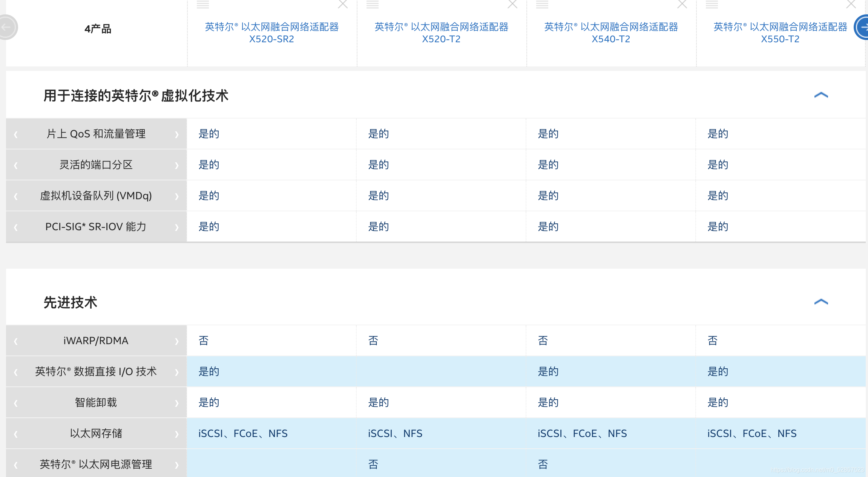Click the 用于连接的英特尔虚拟化技术 heading text
The image size is (868, 477).
(x=136, y=95)
